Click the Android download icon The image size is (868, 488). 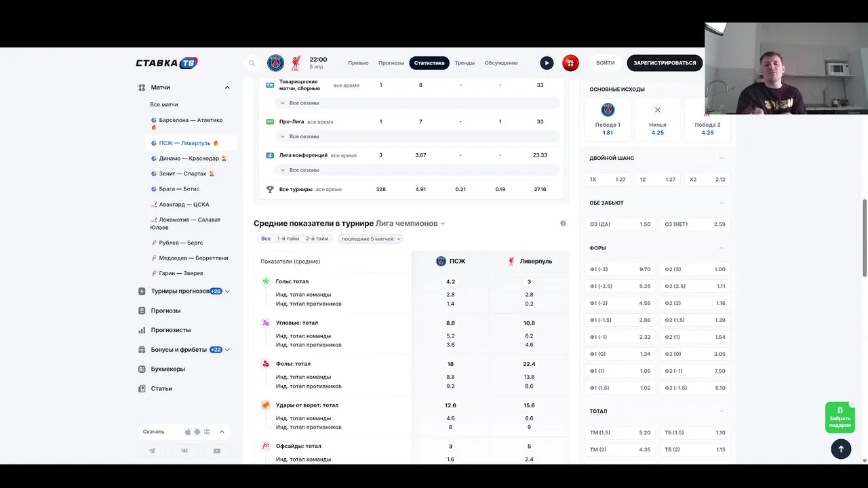point(197,432)
